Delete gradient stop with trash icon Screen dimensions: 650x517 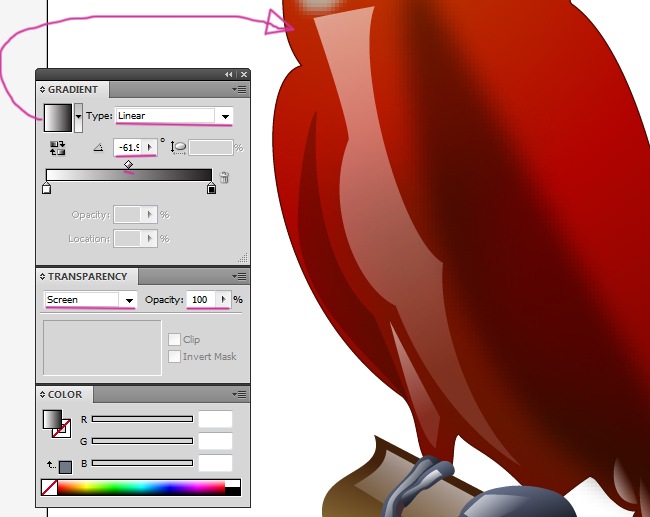(224, 178)
